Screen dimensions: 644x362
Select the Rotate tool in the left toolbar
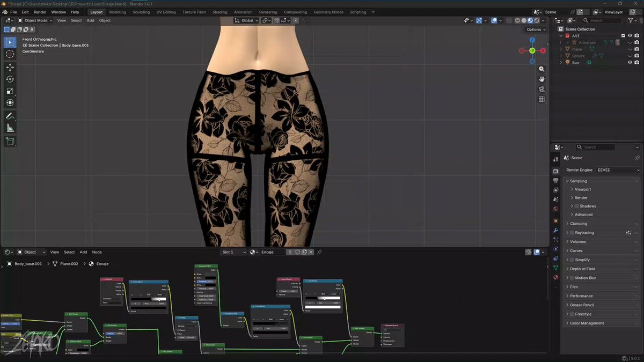[x=10, y=79]
